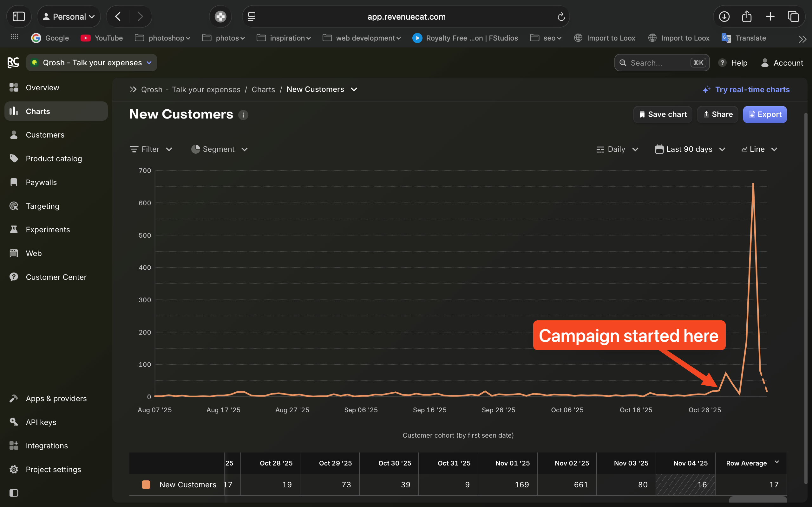Select the Customers icon in sidebar

(x=13, y=134)
